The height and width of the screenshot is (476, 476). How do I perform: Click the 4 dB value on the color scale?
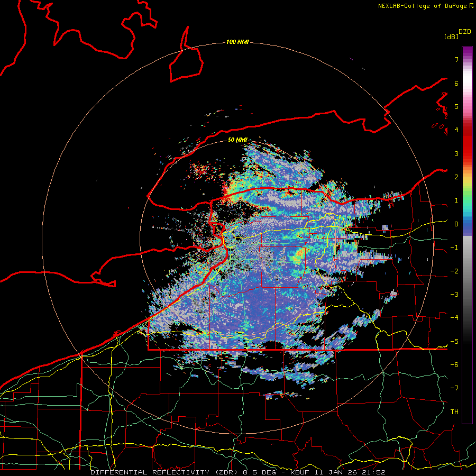coord(456,130)
